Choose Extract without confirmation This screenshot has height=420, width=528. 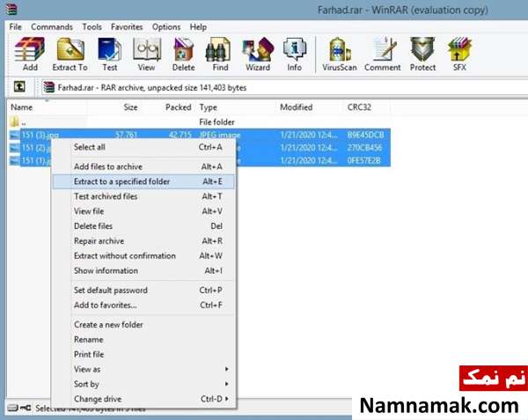click(143, 255)
